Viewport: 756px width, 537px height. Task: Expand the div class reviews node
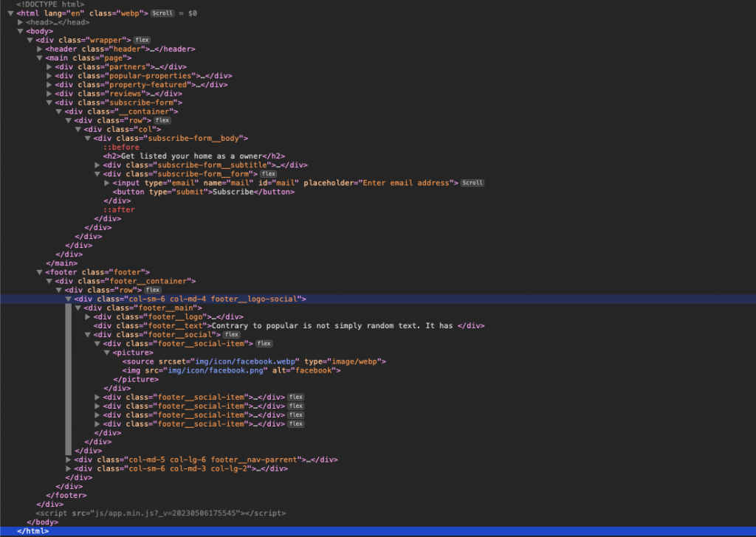coord(49,94)
